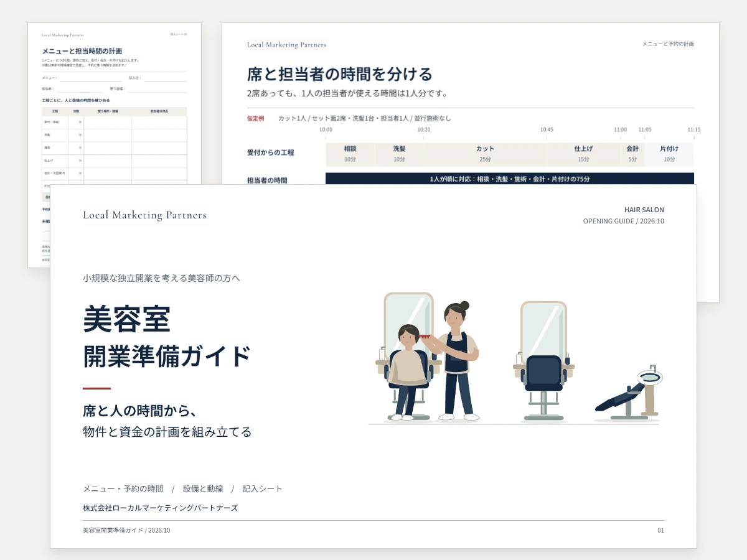This screenshot has width=747, height=560.
Task: Click the 11:00 timeline marker
Action: 620,129
